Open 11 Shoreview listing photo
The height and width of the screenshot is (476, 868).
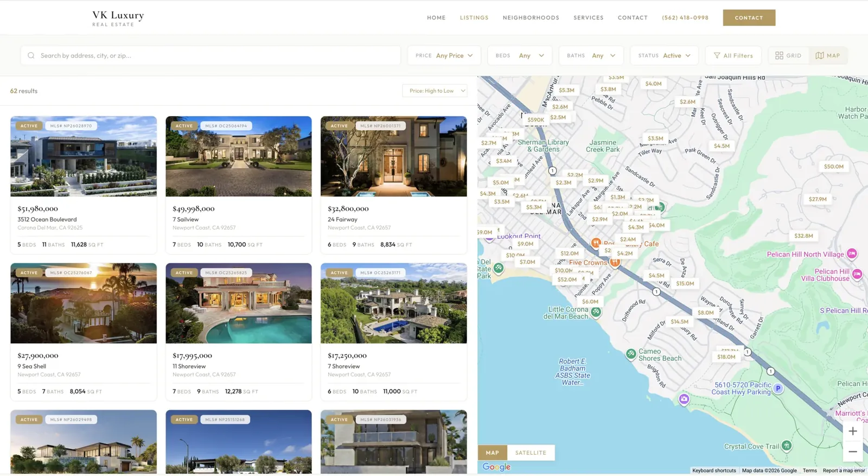[x=239, y=303]
